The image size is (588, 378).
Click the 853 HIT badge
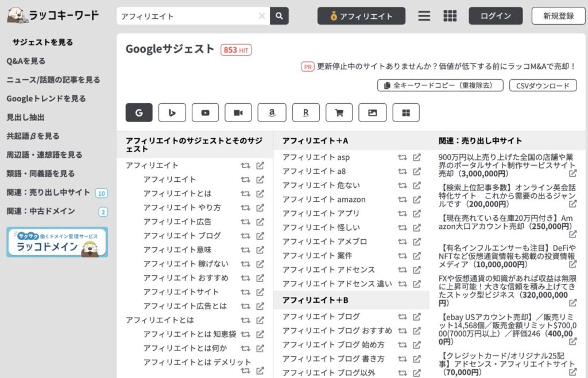[236, 50]
